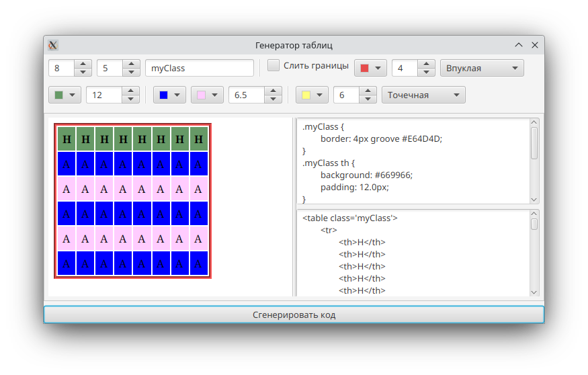Open the yellow color picker dropdown

[312, 95]
